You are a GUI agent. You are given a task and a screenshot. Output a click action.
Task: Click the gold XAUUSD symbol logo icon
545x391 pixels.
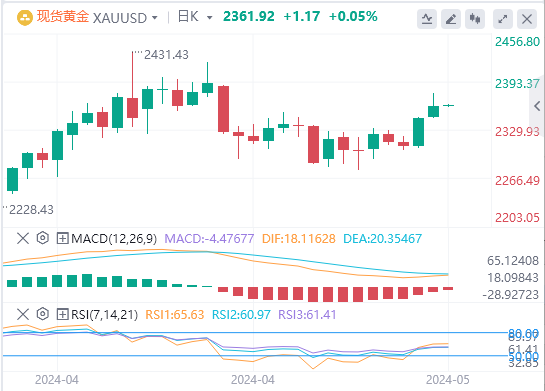(x=25, y=17)
